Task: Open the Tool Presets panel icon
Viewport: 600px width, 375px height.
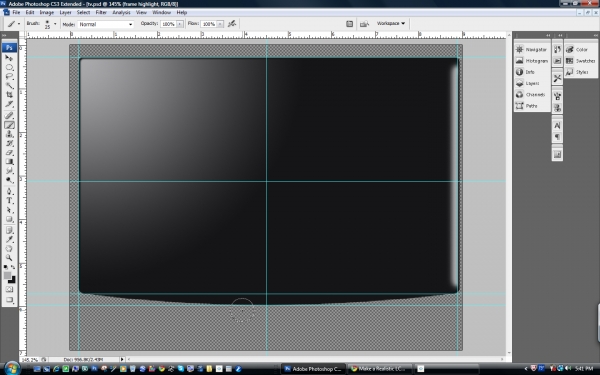Action: [557, 78]
